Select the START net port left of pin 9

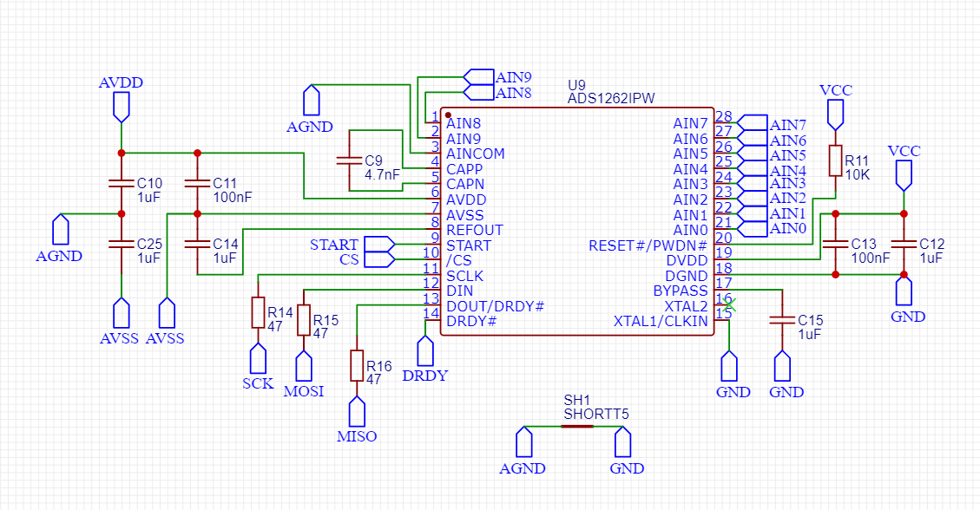pyautogui.click(x=379, y=244)
